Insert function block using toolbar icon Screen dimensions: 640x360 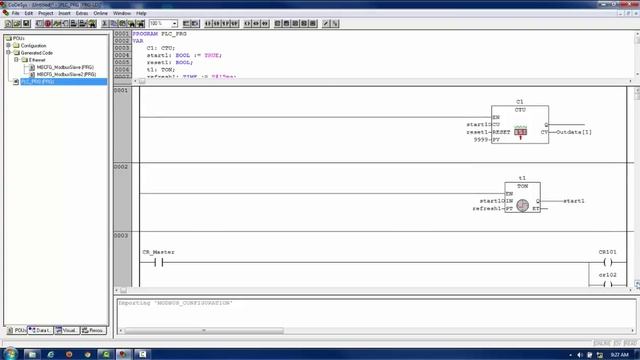pos(278,24)
